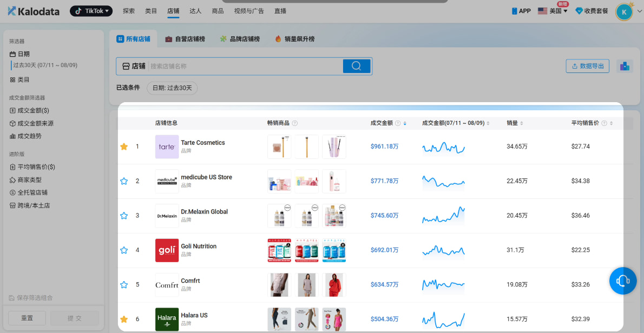Click Dr.Melaxin Global sales trend chart

point(444,215)
